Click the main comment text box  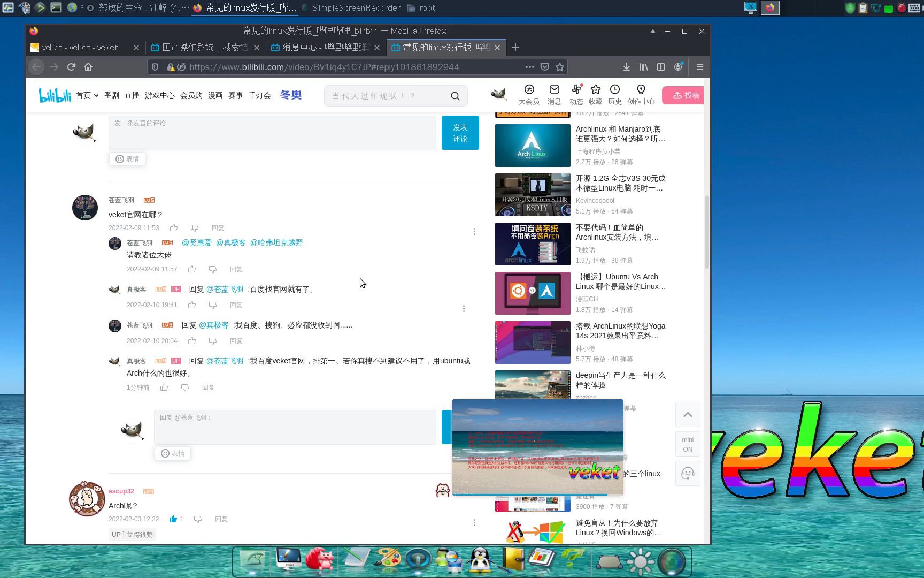tap(272, 133)
